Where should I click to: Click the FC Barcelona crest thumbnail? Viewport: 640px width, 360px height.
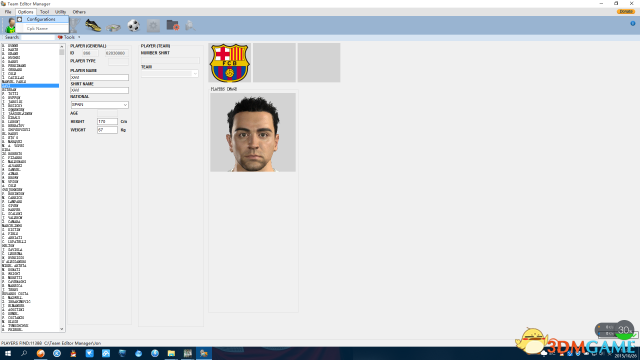pos(229,63)
